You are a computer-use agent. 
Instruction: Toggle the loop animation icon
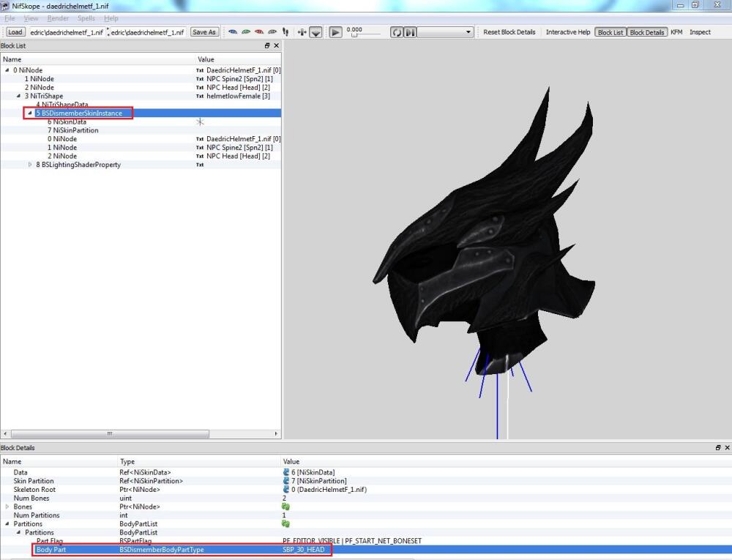click(396, 32)
